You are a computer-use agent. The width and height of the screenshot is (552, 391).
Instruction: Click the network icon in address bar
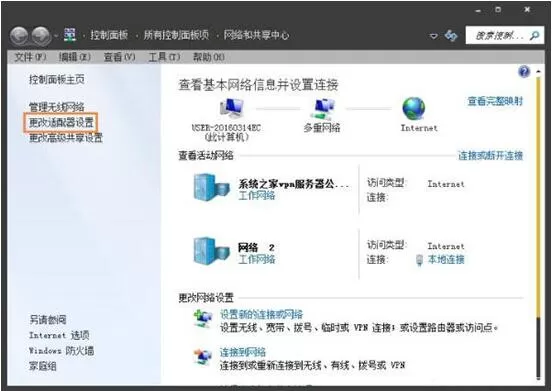click(x=70, y=35)
